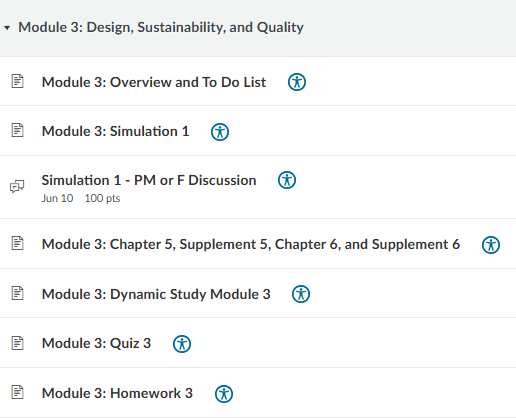
Task: Open accessibility icon beside Module 3: Quiz 3
Action: 182,344
